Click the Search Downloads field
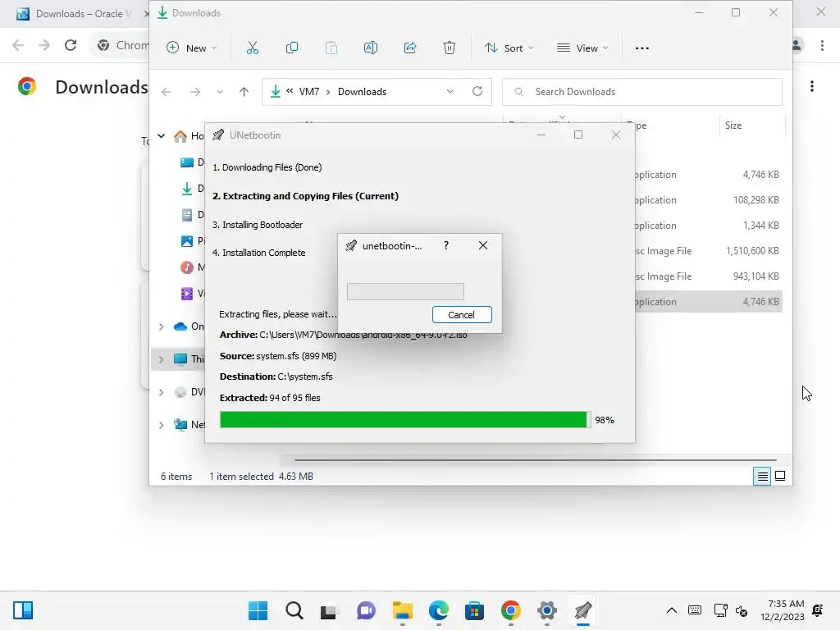Screen dimensions: 840x630 tap(641, 92)
